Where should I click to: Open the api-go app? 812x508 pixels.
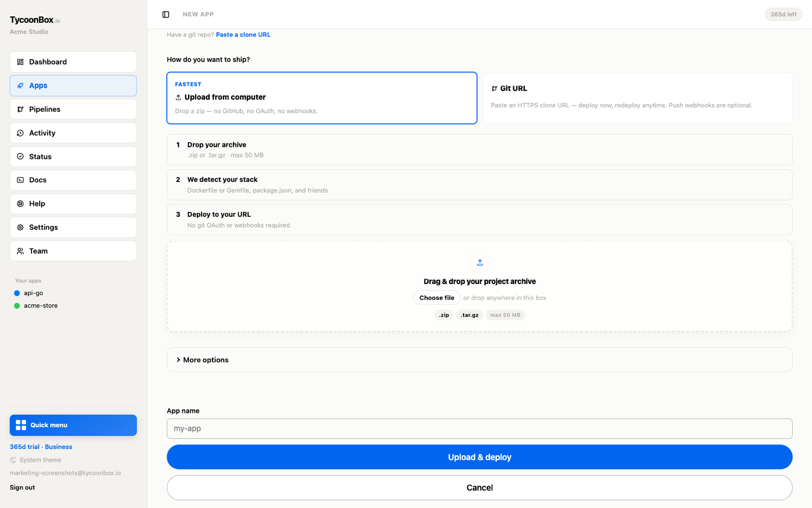coord(33,293)
